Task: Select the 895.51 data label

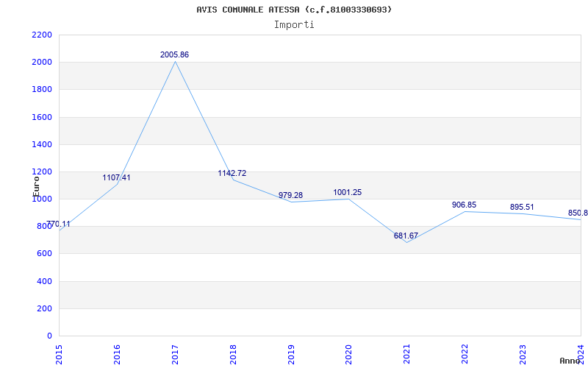Action: 522,207
